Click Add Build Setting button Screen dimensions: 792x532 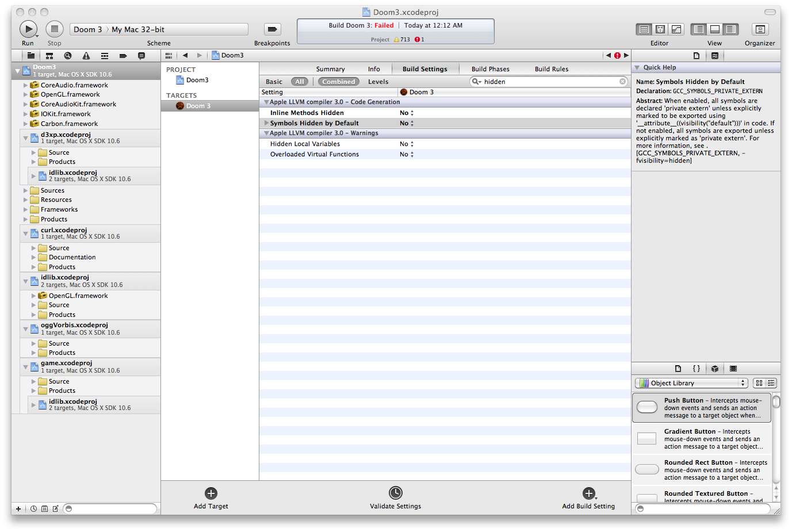click(x=588, y=498)
